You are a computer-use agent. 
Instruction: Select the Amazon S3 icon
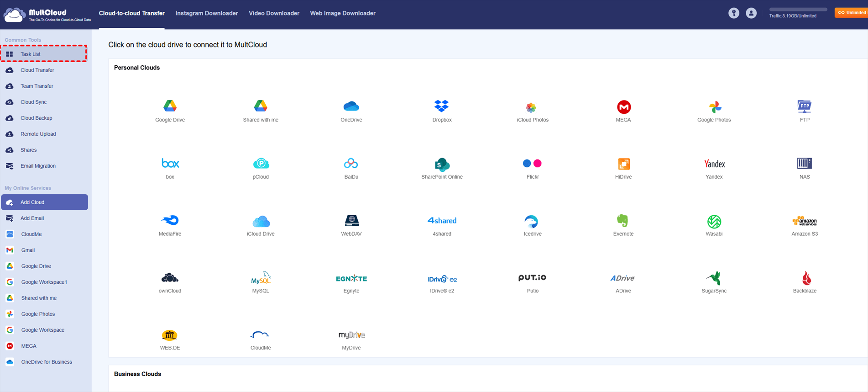[804, 221]
